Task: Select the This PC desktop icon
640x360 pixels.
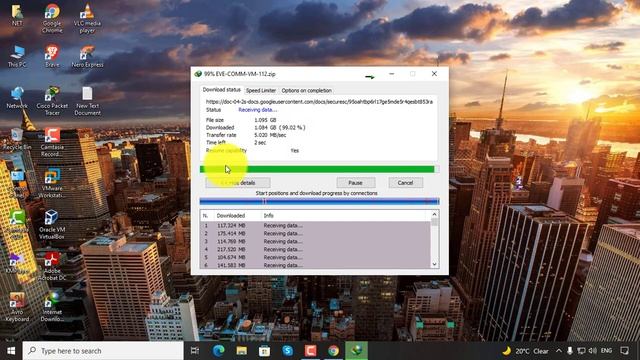Action: pyautogui.click(x=17, y=56)
